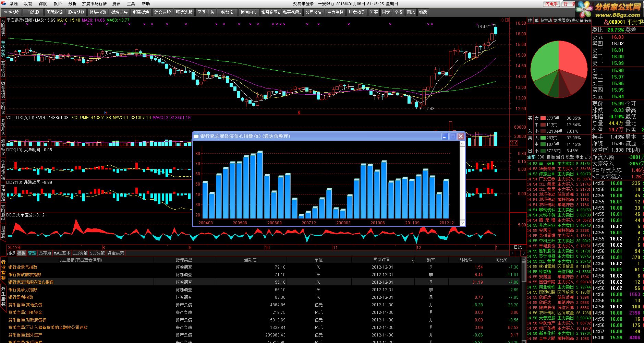Open the 工具 menu
The image size is (644, 343).
pyautogui.click(x=131, y=3)
